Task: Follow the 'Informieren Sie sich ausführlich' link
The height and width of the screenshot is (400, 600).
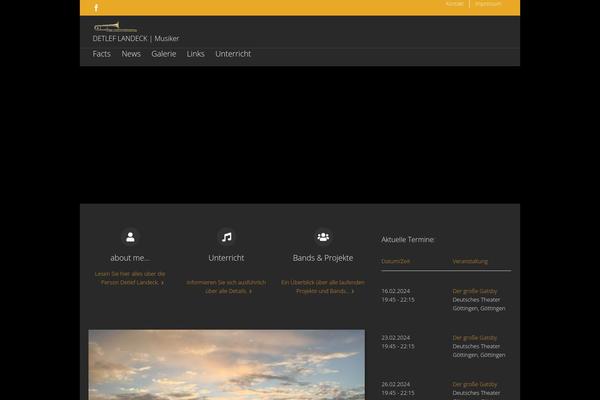Action: coord(226,287)
